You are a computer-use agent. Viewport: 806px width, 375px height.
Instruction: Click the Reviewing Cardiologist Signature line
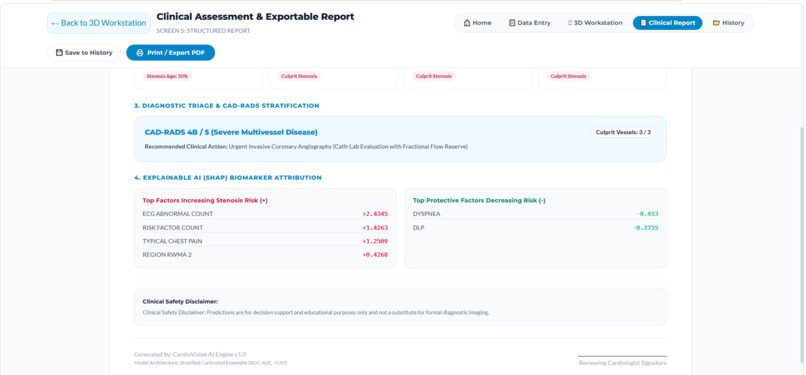[622, 363]
